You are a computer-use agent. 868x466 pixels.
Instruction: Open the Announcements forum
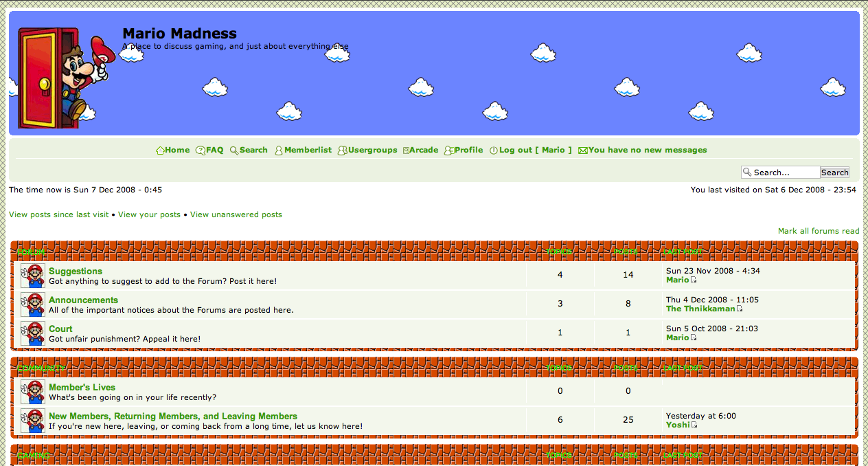click(x=83, y=300)
